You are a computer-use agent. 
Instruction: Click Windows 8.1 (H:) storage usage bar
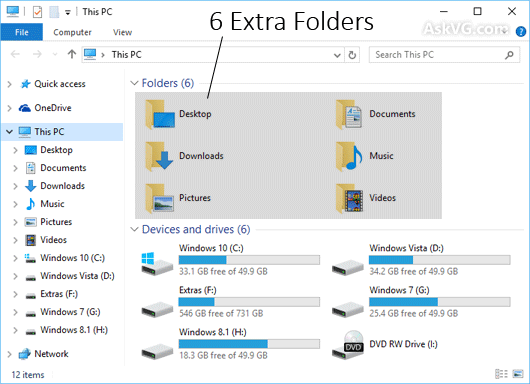point(249,344)
